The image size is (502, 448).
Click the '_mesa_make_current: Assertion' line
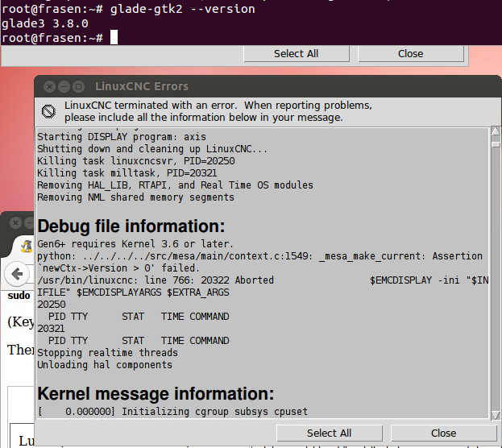pos(260,256)
